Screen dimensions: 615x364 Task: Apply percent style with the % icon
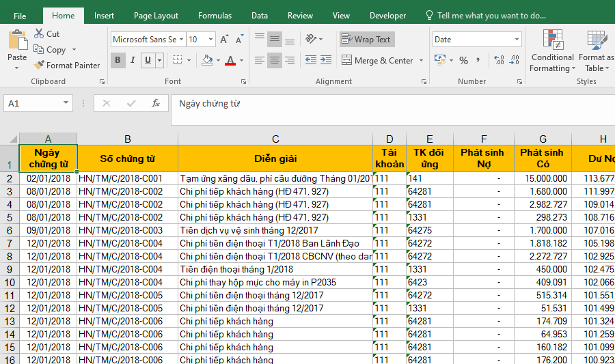(x=463, y=61)
